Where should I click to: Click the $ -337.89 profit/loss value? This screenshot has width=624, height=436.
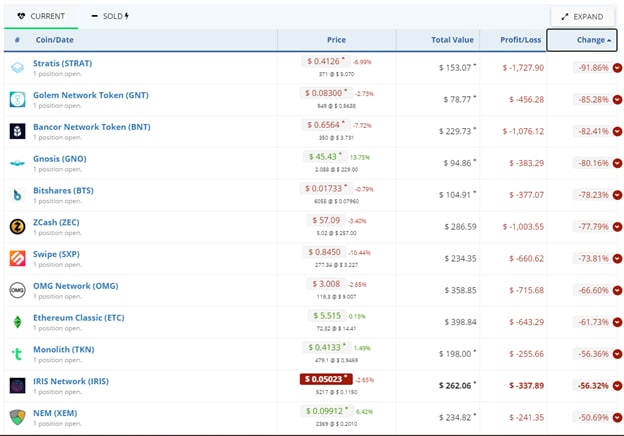tap(526, 386)
